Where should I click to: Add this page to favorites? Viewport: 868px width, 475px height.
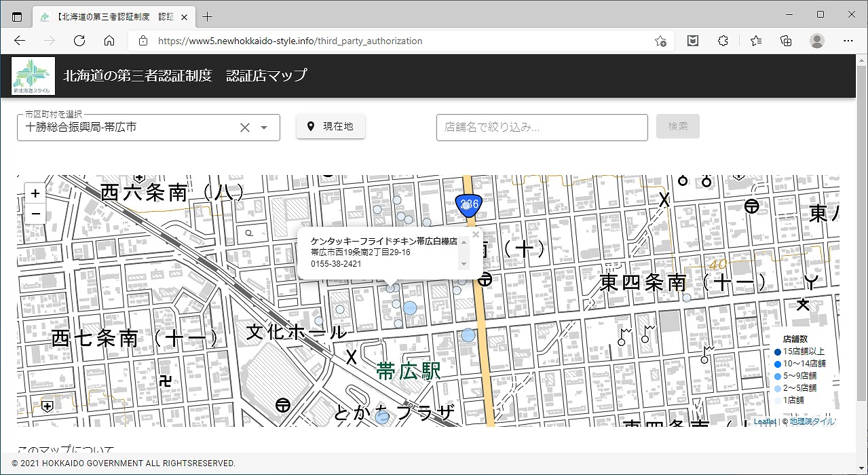click(x=660, y=41)
